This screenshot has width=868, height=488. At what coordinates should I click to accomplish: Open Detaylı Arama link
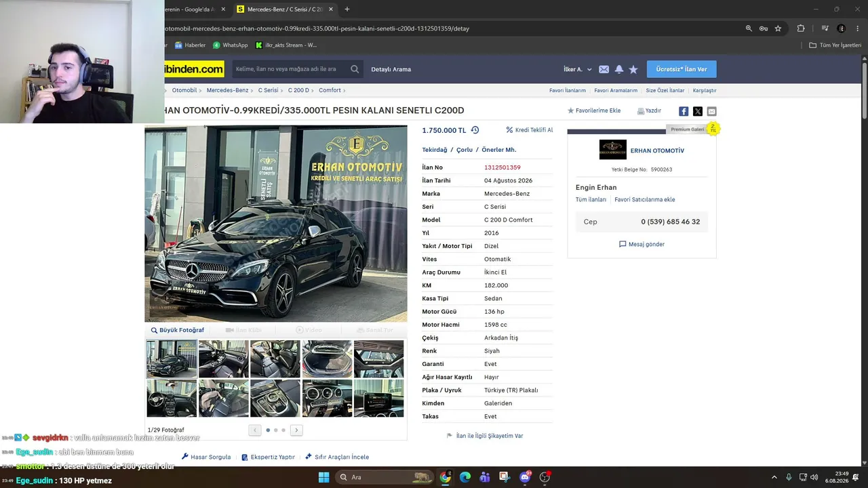pos(391,69)
